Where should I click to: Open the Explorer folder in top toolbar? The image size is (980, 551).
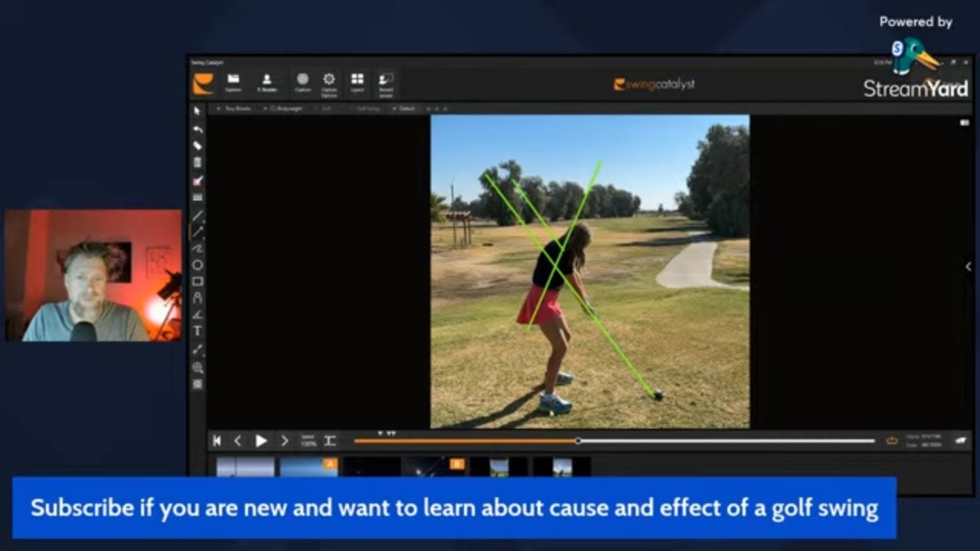234,83
